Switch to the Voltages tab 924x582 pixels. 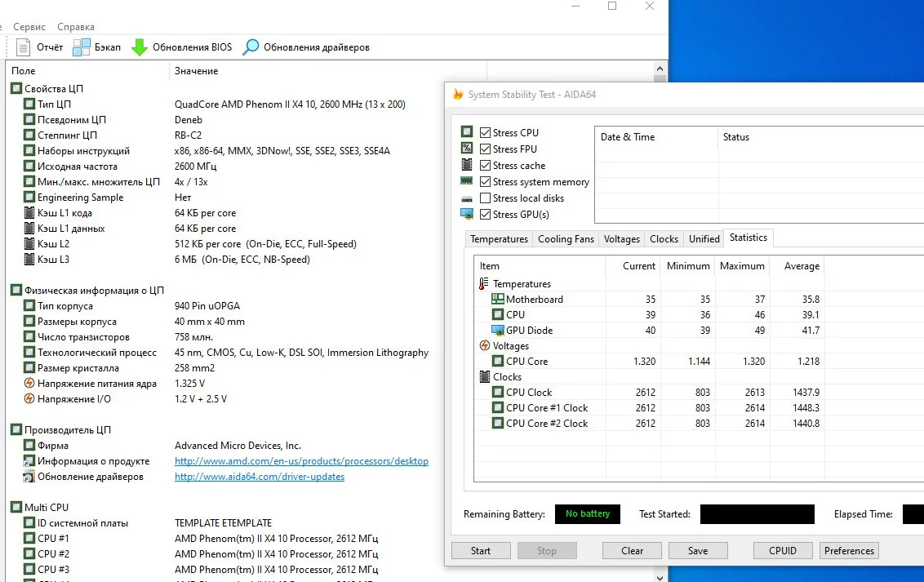pos(622,239)
